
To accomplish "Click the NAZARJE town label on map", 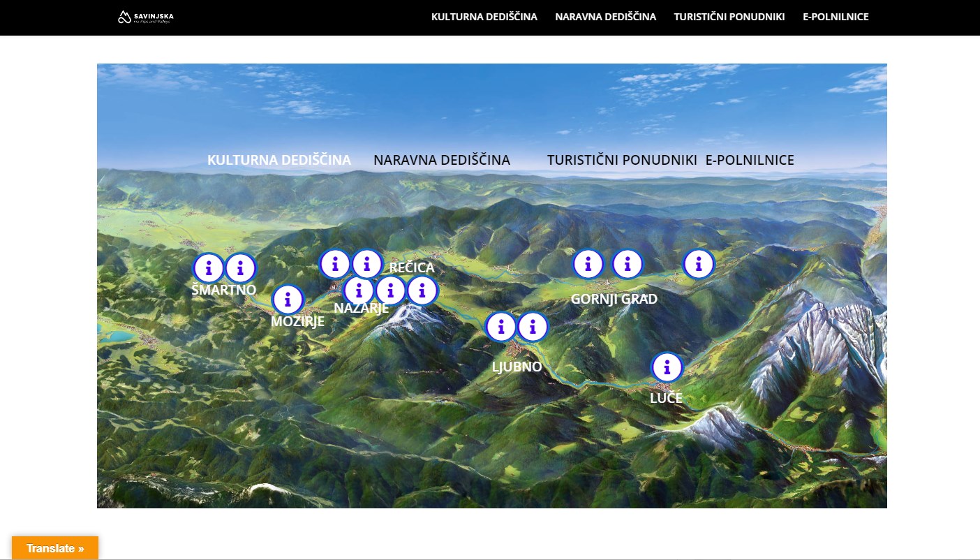I will (361, 308).
